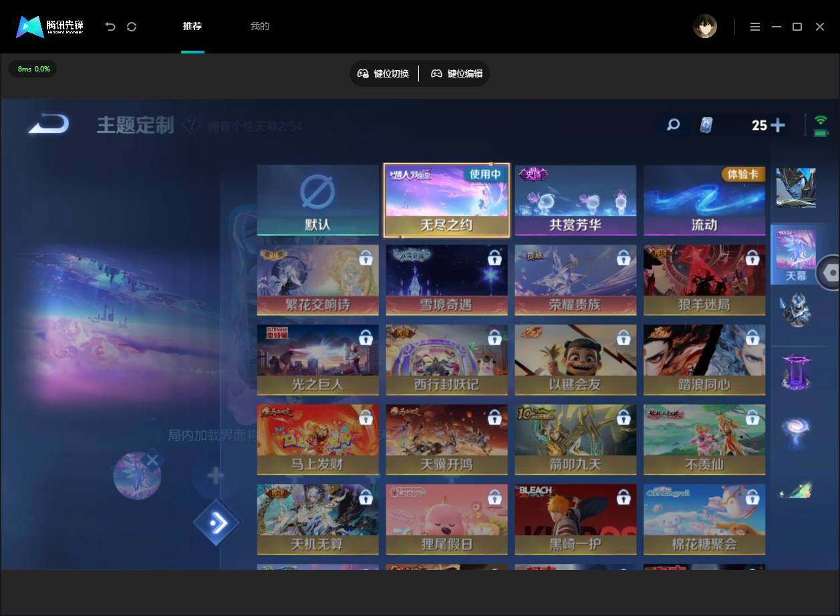Click the 键位切换 button

(384, 73)
